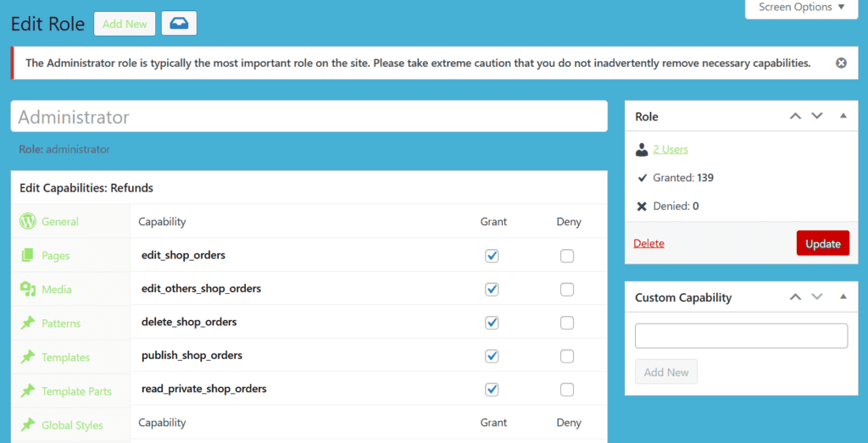Click the Patterns pin icon
868x443 pixels.
[x=28, y=323]
